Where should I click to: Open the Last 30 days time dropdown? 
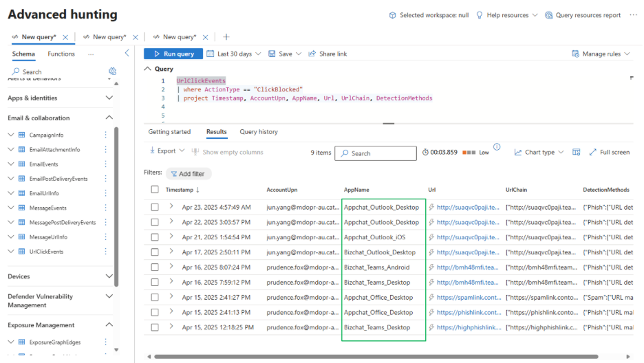(234, 54)
